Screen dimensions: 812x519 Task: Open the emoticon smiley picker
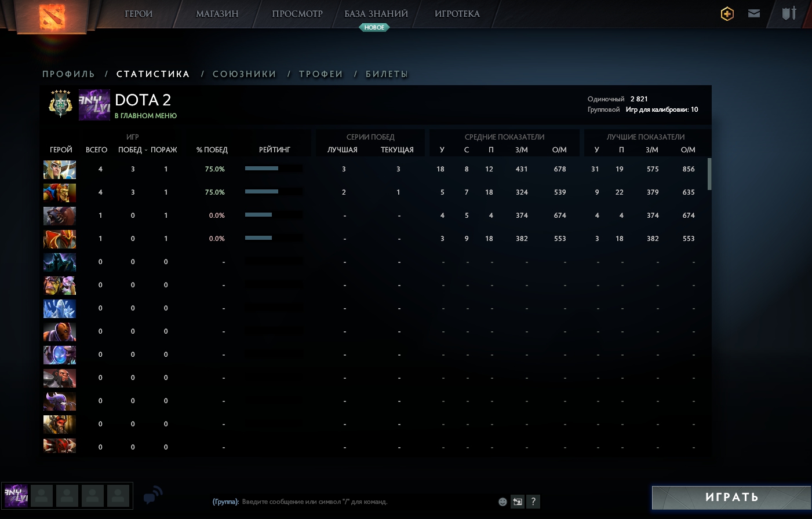[x=503, y=502]
